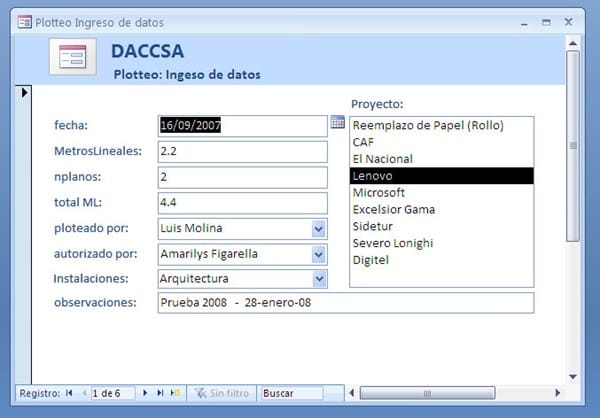Viewport: 600px width, 418px height.
Task: Open the date picker calendar icon
Action: (338, 122)
